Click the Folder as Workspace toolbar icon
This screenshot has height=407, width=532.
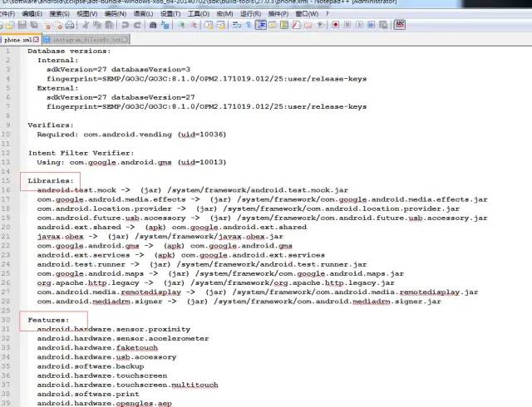coord(308,25)
